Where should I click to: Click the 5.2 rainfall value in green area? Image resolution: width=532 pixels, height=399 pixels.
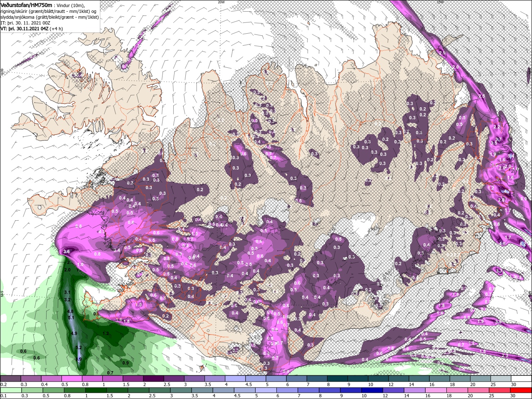(78, 347)
